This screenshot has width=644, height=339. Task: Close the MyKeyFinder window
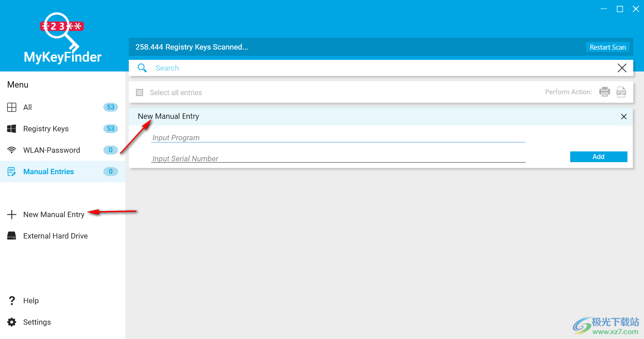636,9
